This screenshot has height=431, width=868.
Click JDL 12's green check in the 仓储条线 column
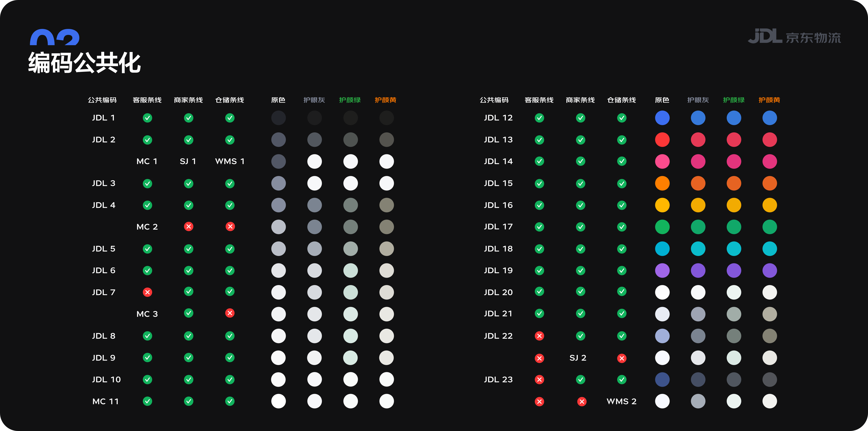coord(622,118)
